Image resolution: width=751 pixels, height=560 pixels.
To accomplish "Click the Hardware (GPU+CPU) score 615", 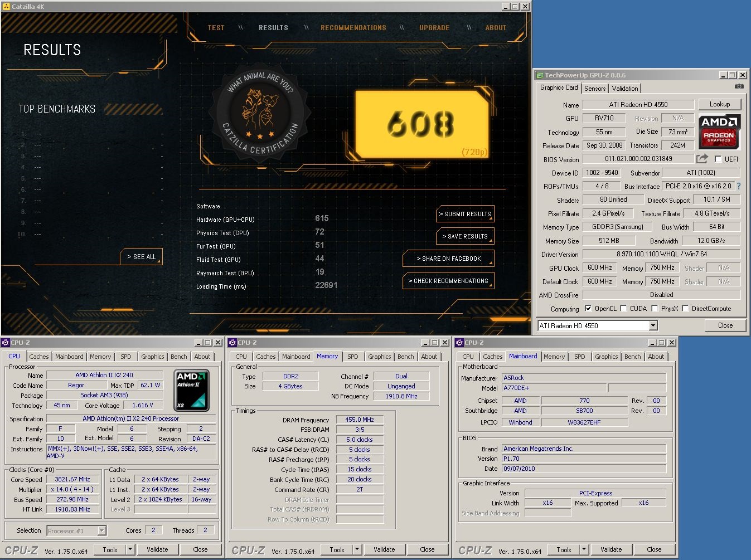I will 322,218.
